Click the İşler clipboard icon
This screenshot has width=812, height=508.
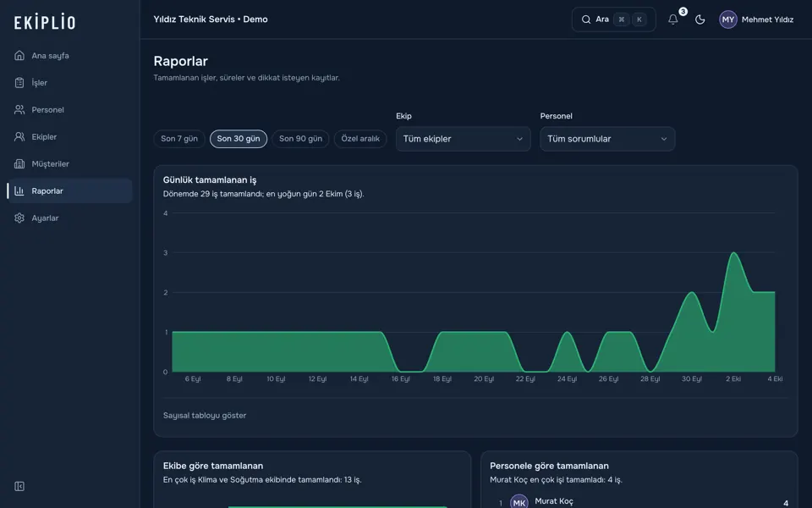19,82
